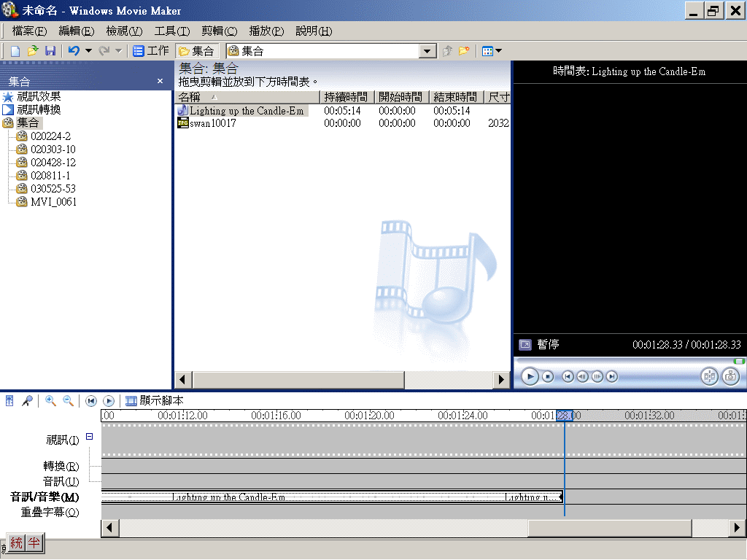Select Lighting up the Candle-Em audio clip on timeline
Image resolution: width=747 pixels, height=560 pixels.
292,497
